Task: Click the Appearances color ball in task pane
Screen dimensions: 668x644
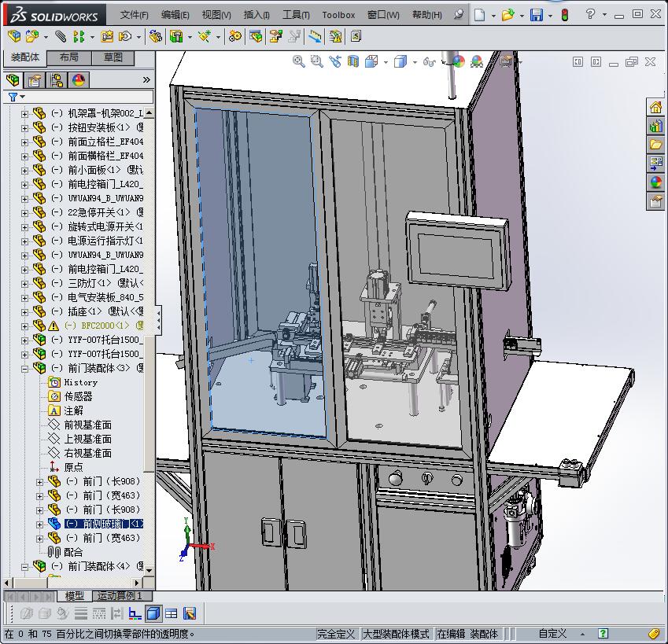Action: coord(655,182)
